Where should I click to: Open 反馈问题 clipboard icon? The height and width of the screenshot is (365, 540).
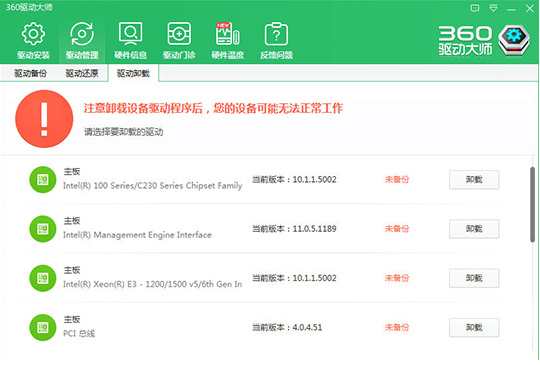(276, 34)
